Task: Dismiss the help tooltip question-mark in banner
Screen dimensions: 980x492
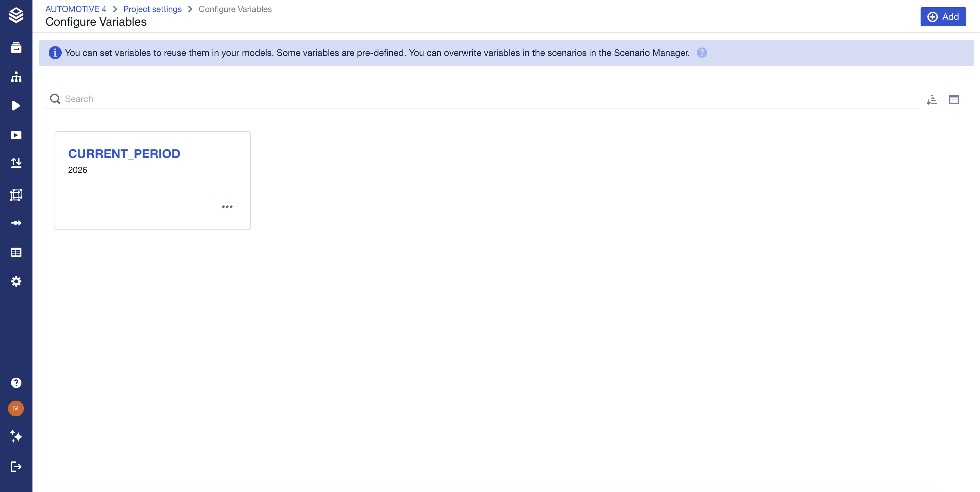Action: coord(702,53)
